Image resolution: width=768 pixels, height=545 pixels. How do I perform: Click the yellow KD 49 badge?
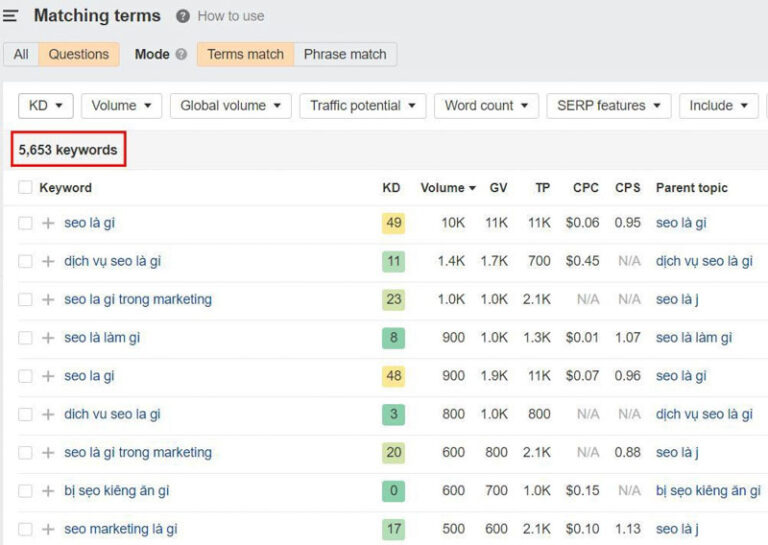[x=393, y=223]
